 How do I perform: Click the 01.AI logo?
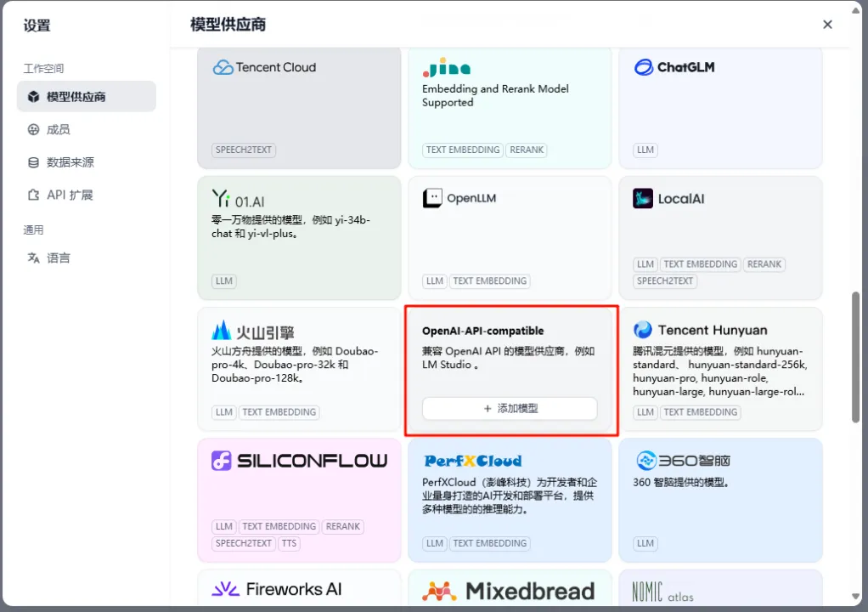point(238,198)
